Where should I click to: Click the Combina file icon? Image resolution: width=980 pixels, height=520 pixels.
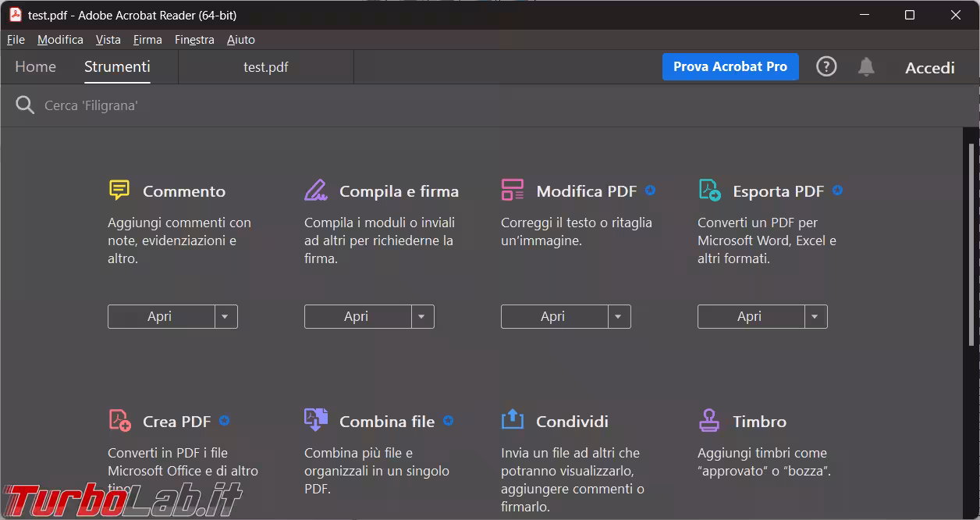[315, 419]
